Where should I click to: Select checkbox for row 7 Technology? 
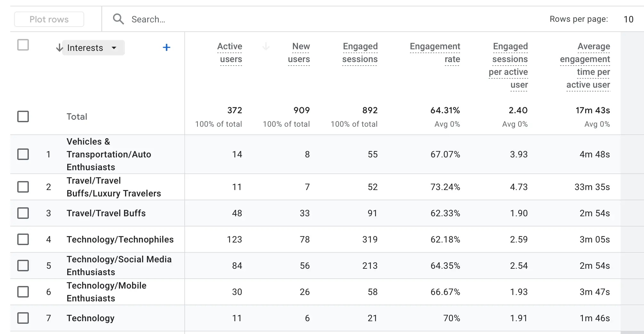[23, 318]
